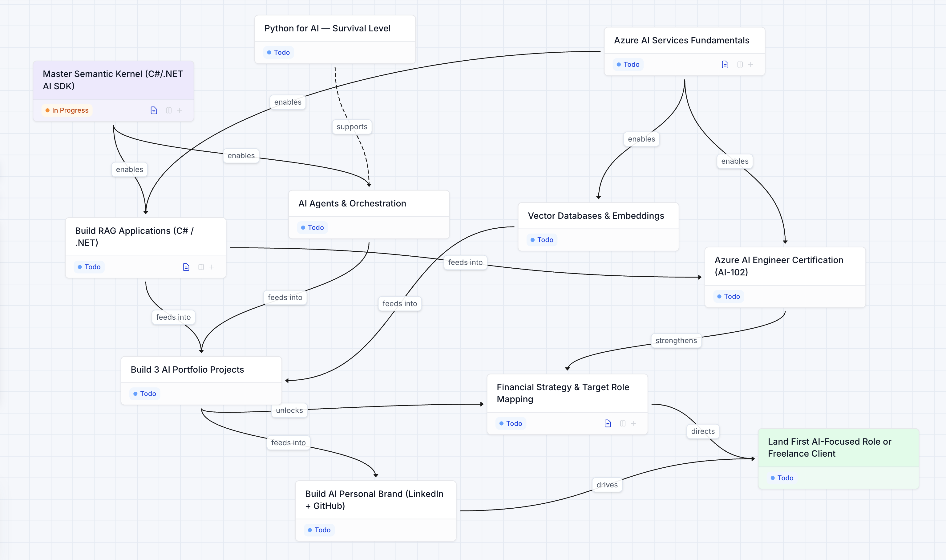Open Todo status on Azure AI Engineer Certification
This screenshot has width=946, height=560.
pyautogui.click(x=729, y=296)
